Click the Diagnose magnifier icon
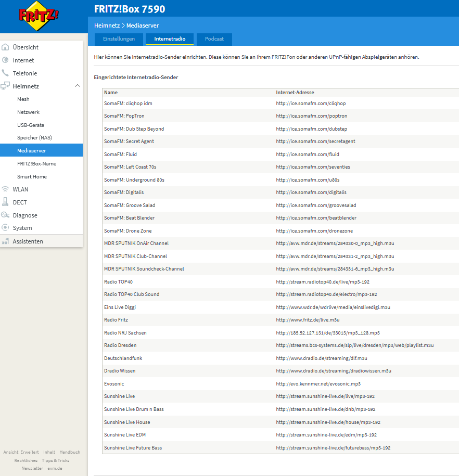 click(x=5, y=215)
